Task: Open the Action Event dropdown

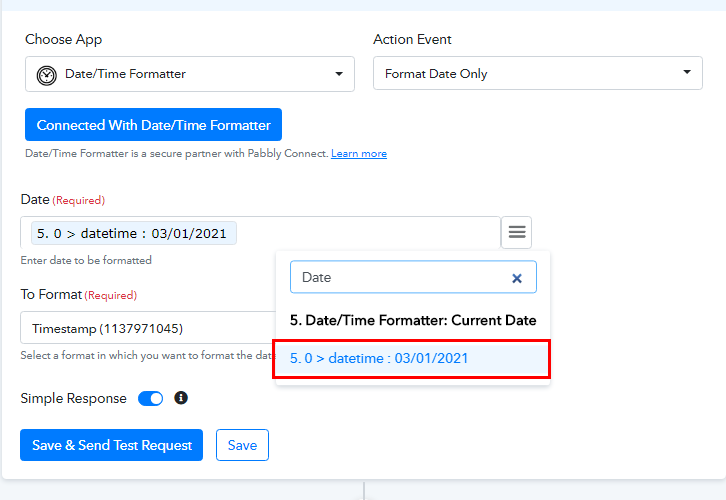Action: click(x=538, y=73)
